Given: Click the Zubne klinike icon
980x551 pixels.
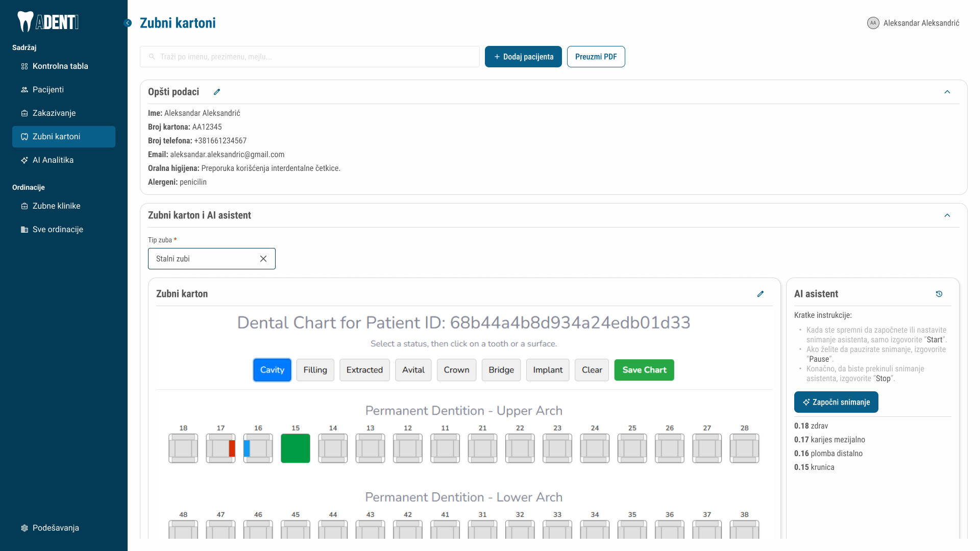Looking at the screenshot, I should [24, 206].
